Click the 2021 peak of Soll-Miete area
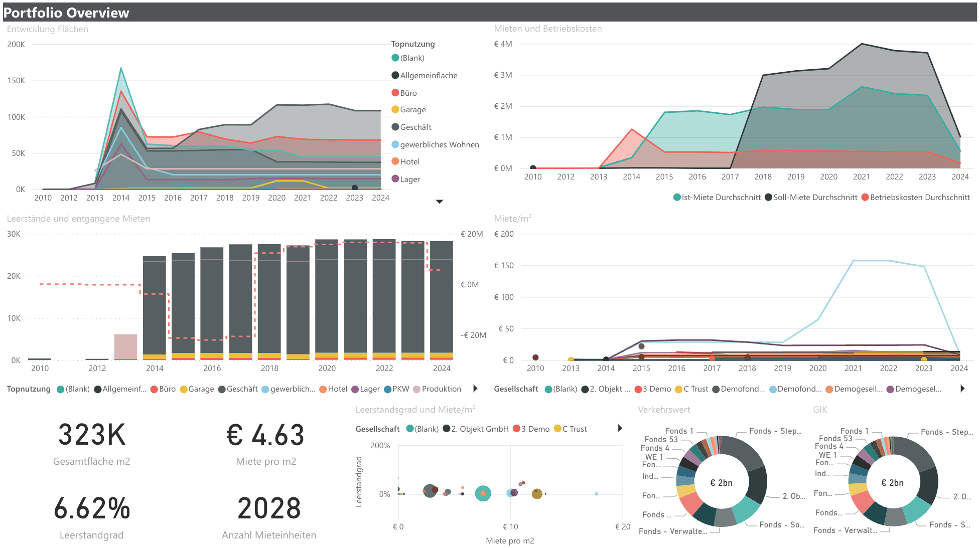This screenshot has height=548, width=980. click(862, 44)
